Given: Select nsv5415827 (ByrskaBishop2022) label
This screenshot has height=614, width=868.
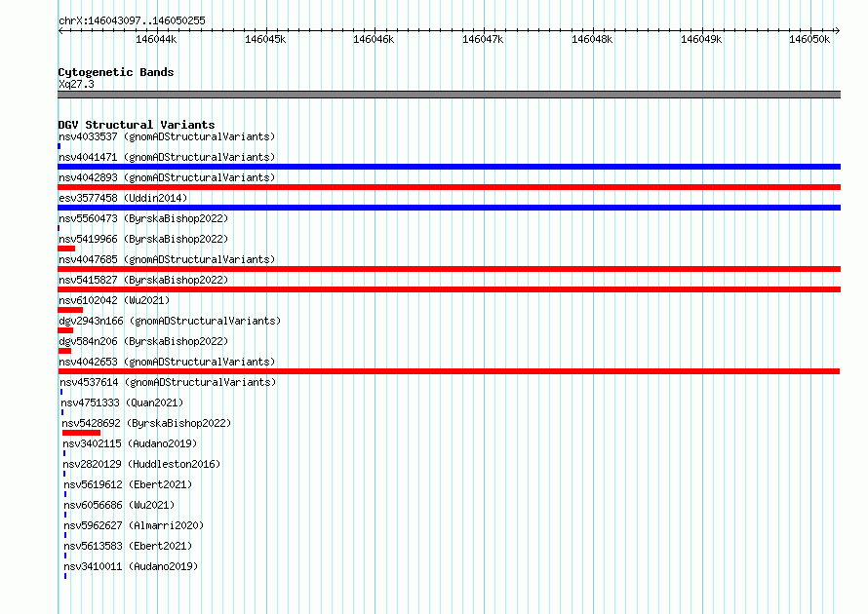Looking at the screenshot, I should pos(143,280).
